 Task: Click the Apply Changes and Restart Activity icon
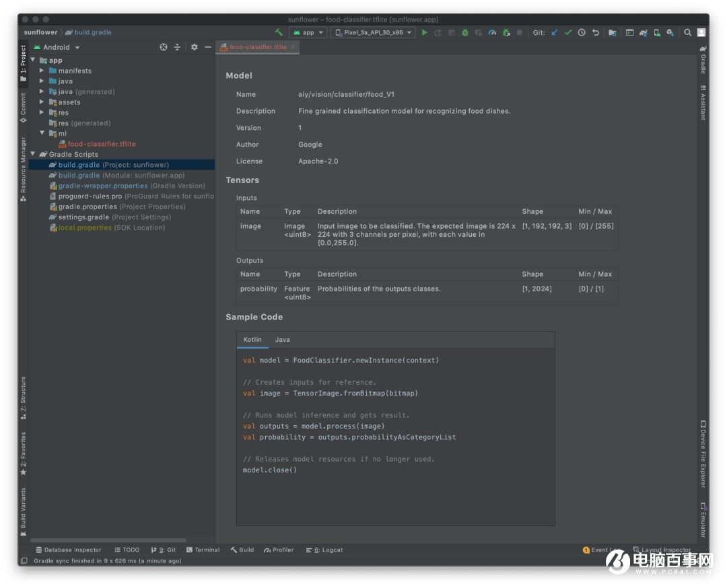[438, 32]
